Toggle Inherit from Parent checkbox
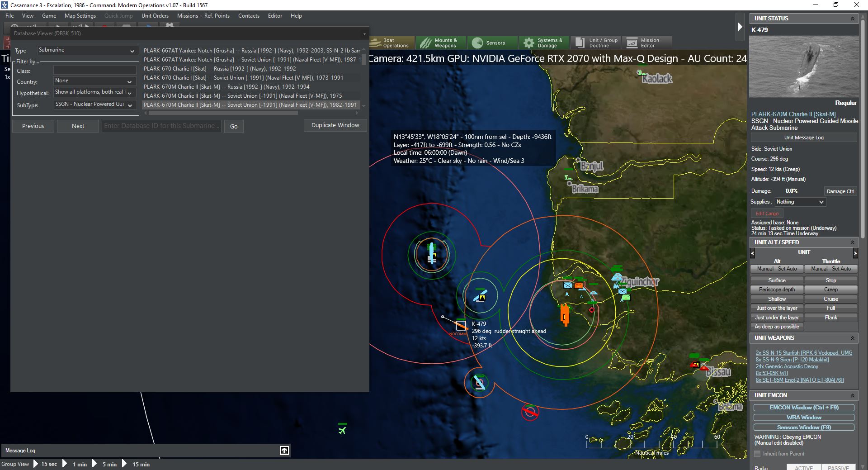 pyautogui.click(x=757, y=454)
